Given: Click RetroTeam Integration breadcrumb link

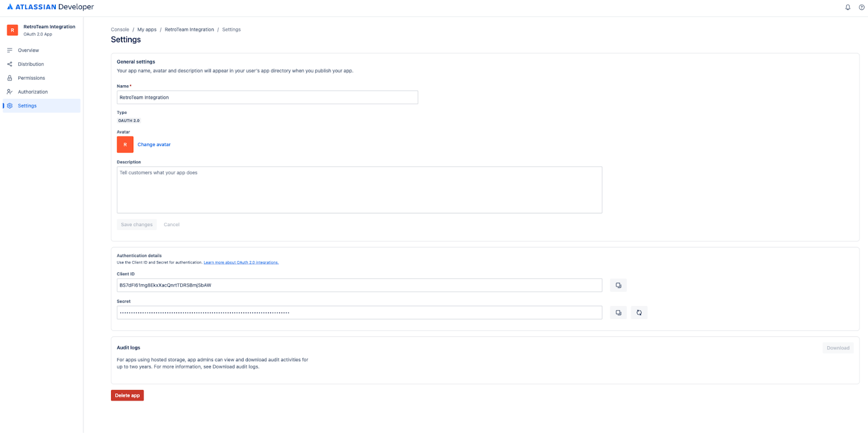Looking at the screenshot, I should [189, 30].
